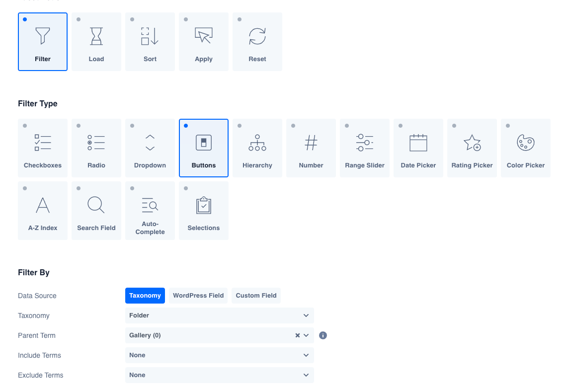Screen dimensions: 564x392
Task: Select the Filter facet action icon
Action: pyautogui.click(x=43, y=42)
